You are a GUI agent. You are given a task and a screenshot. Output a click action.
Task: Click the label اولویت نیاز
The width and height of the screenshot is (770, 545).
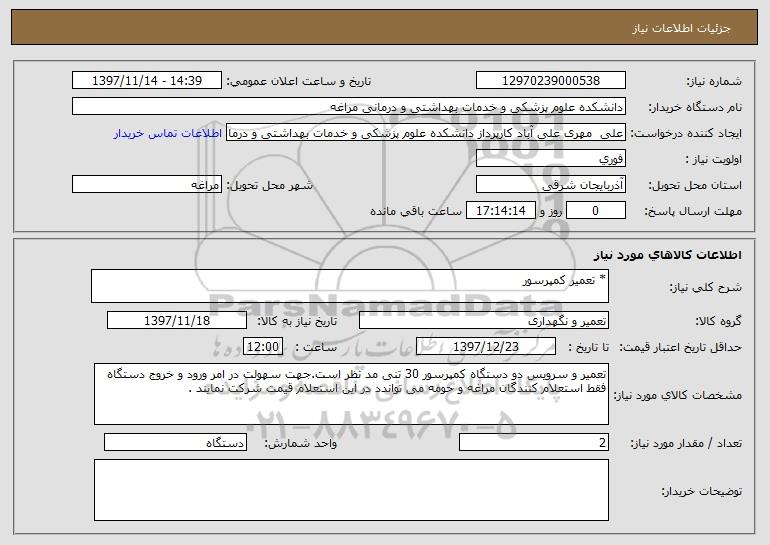pos(714,160)
